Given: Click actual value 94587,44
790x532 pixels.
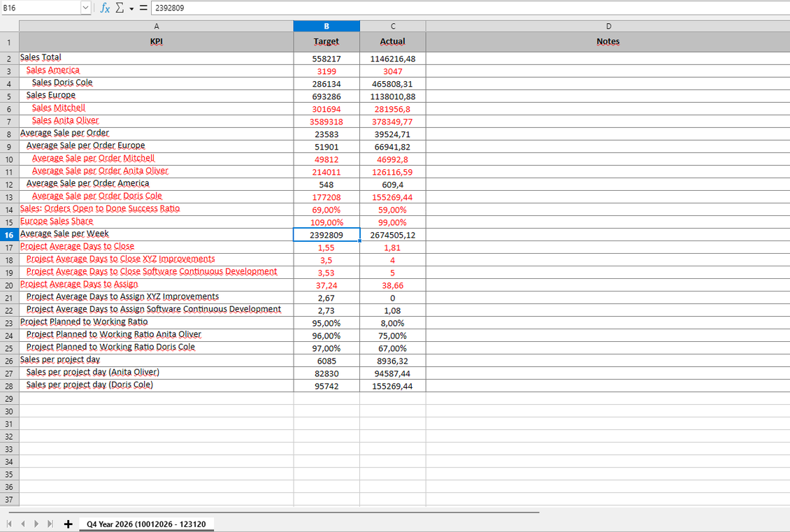Looking at the screenshot, I should [393, 373].
